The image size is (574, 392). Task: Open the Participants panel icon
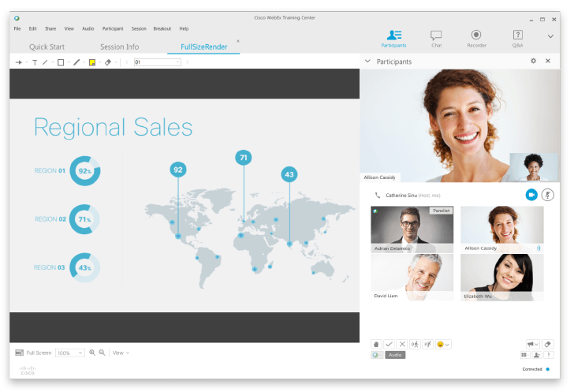coord(394,39)
